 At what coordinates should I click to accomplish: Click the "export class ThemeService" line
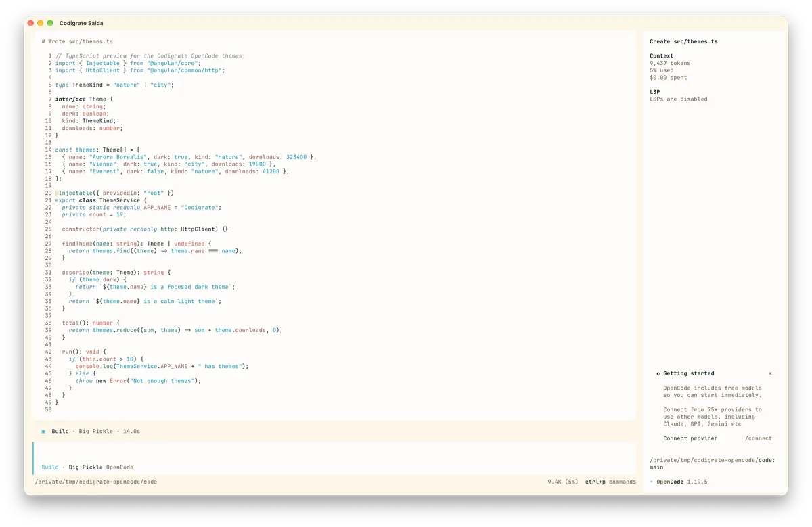101,200
